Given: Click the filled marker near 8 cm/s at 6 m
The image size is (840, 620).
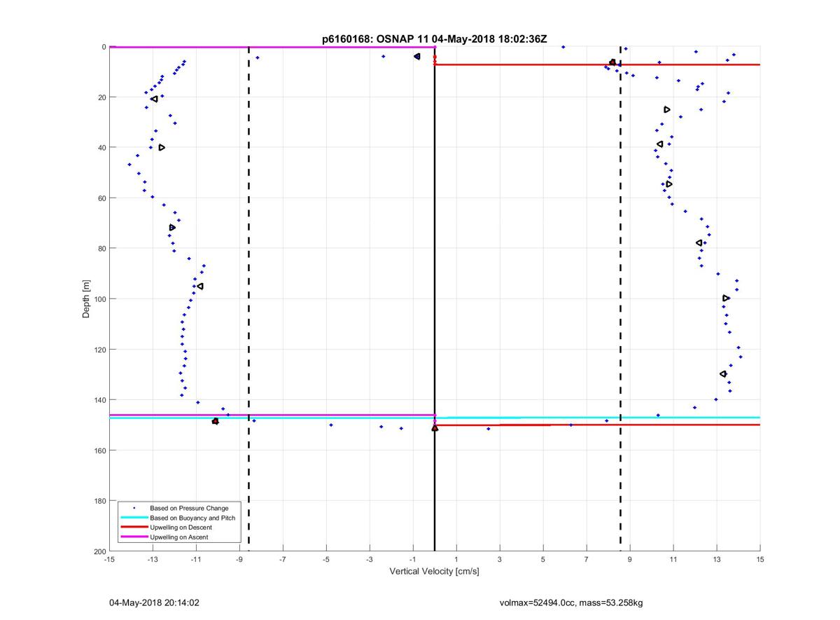Looking at the screenshot, I should [x=612, y=62].
